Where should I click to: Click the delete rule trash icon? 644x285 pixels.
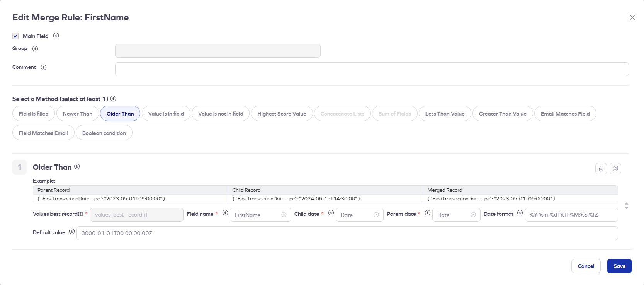click(601, 169)
